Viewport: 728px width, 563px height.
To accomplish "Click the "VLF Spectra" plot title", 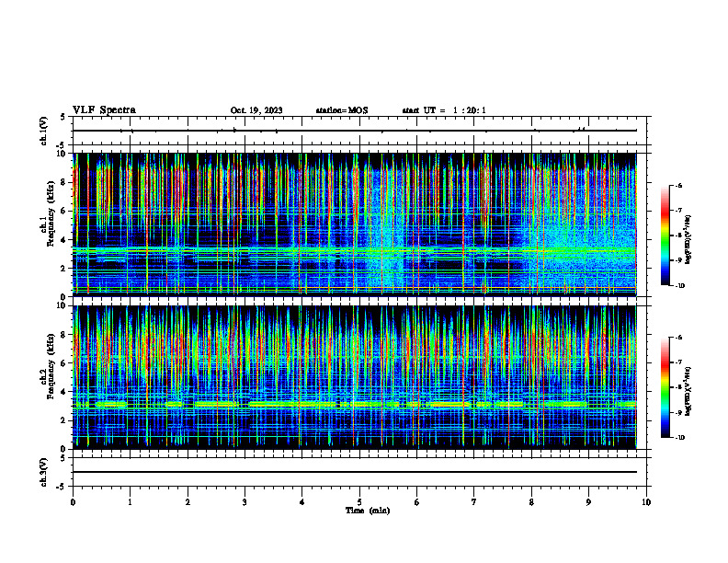I will pyautogui.click(x=104, y=110).
